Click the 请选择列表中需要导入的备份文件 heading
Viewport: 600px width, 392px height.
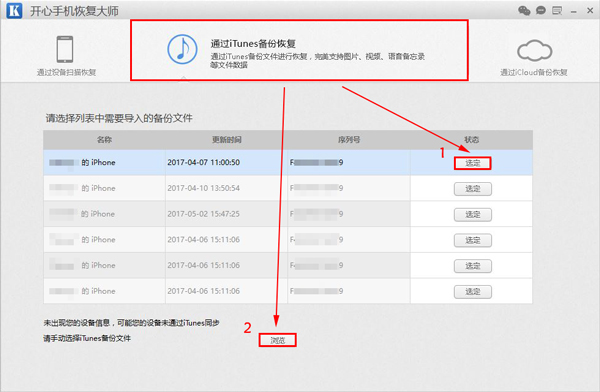[119, 118]
